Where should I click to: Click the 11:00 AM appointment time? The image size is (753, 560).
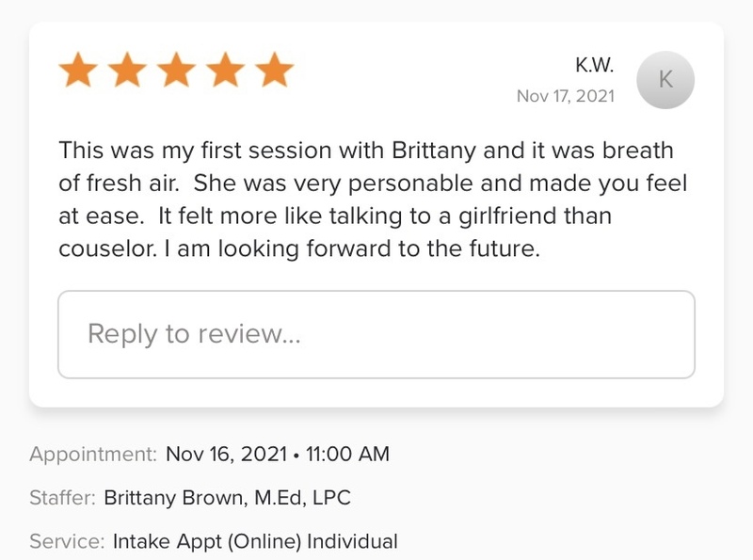[x=347, y=455]
